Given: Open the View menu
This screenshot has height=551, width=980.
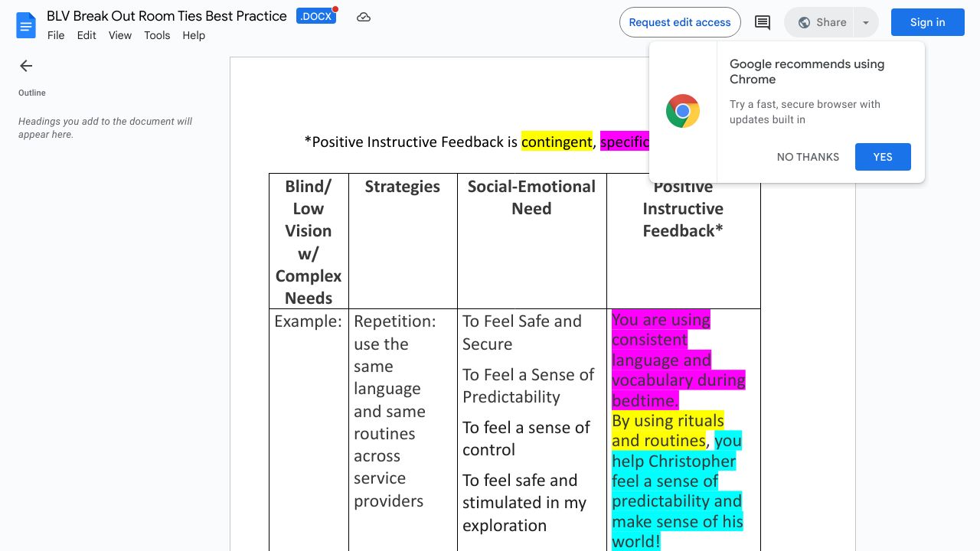Looking at the screenshot, I should tap(120, 35).
